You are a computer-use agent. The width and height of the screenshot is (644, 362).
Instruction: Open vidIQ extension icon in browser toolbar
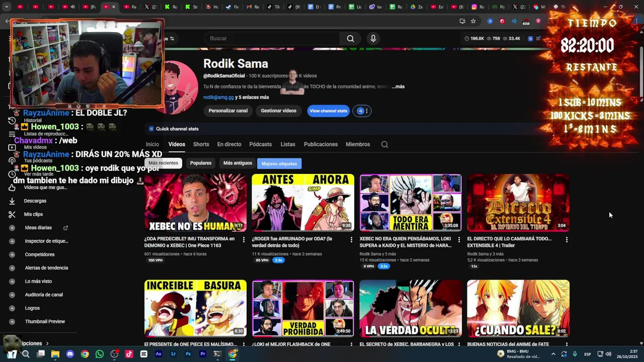[490, 21]
